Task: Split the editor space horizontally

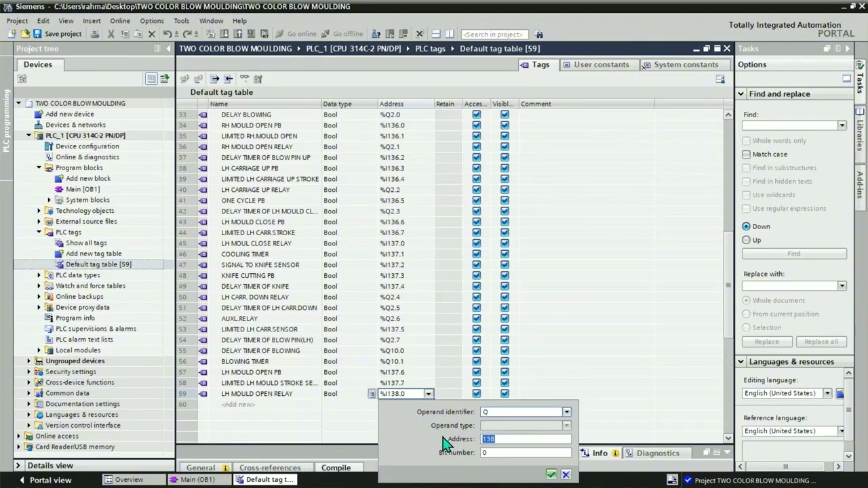Action: [x=435, y=34]
